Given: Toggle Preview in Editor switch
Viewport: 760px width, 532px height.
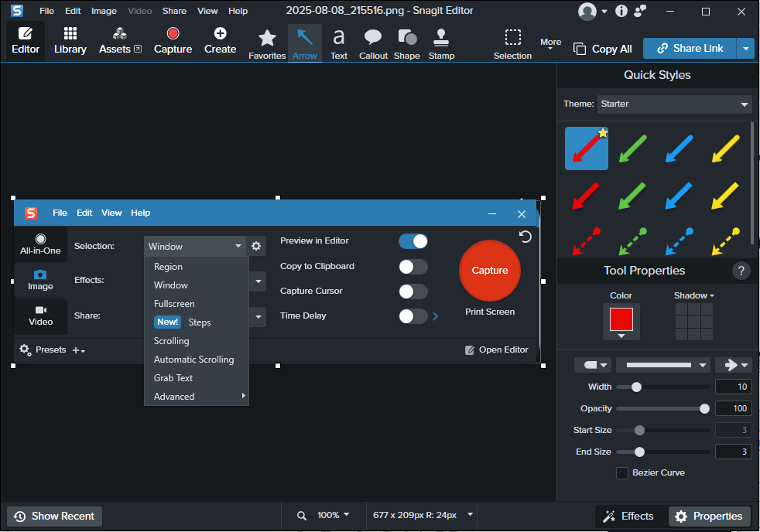Looking at the screenshot, I should 413,241.
